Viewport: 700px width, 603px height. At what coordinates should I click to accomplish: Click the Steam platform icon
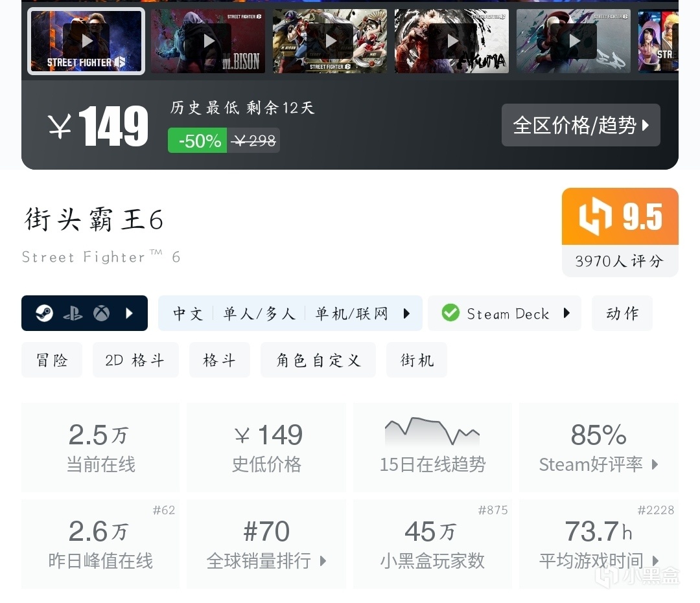pyautogui.click(x=44, y=313)
